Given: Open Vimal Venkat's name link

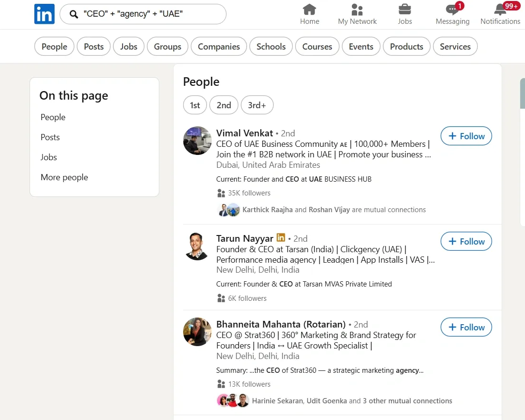Looking at the screenshot, I should (245, 133).
